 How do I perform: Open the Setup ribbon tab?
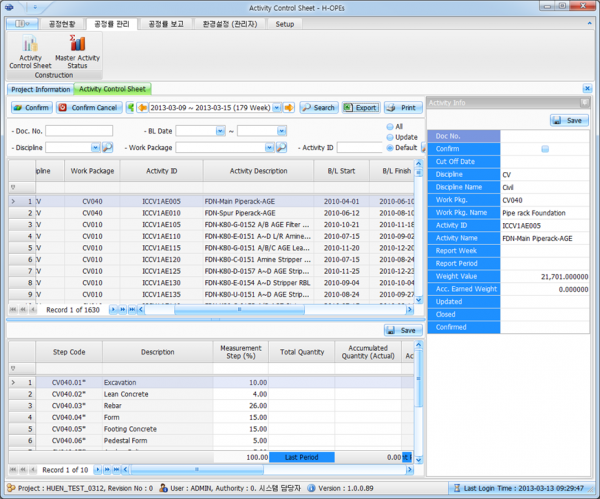coord(285,23)
